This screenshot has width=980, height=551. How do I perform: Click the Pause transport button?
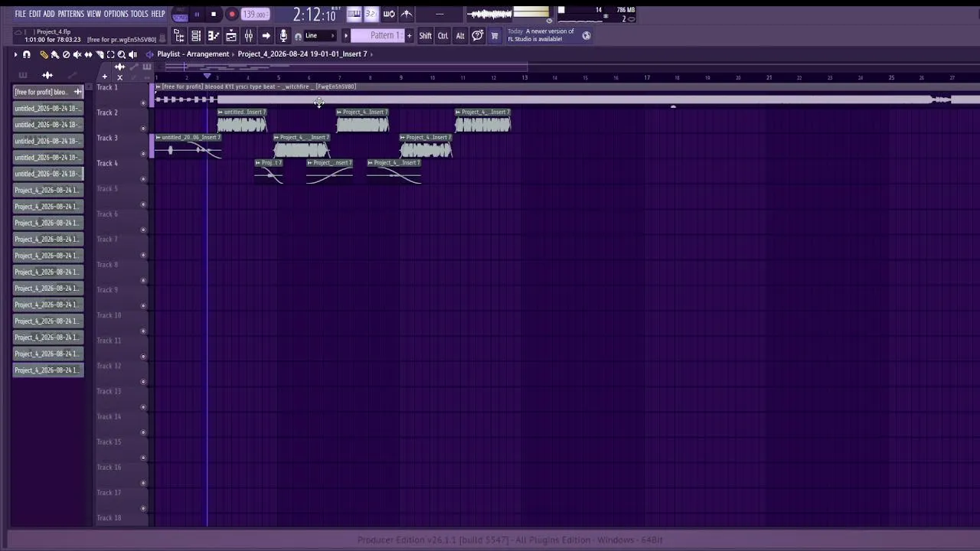click(197, 15)
